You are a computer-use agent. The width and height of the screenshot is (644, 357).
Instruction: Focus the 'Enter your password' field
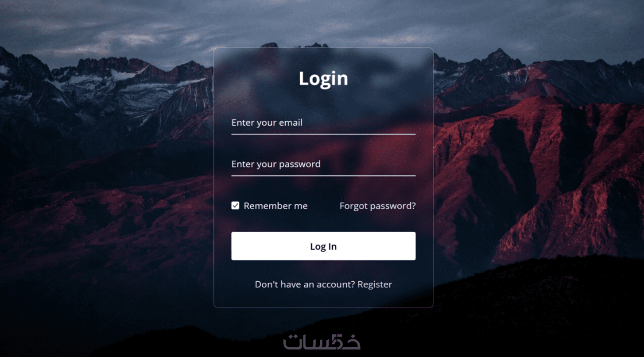[323, 165]
